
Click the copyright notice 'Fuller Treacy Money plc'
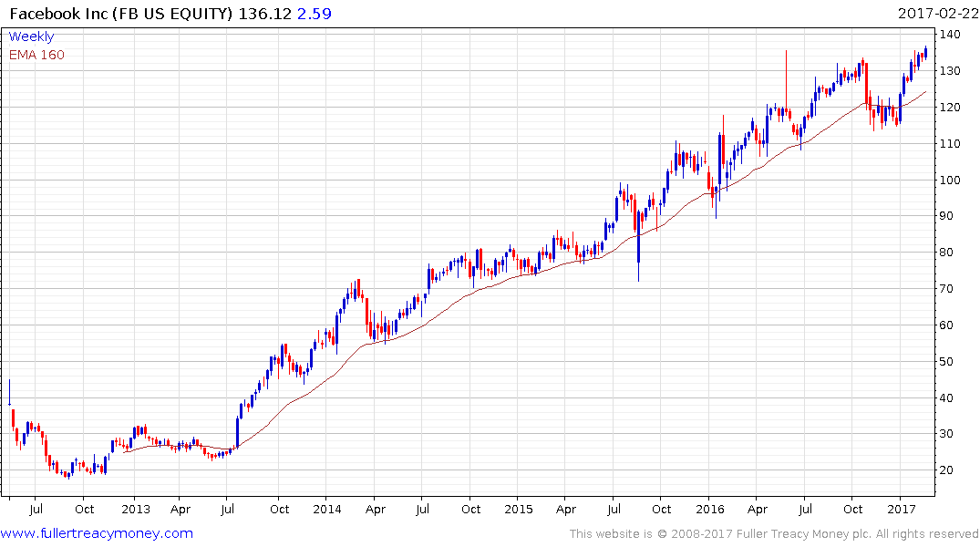point(804,534)
